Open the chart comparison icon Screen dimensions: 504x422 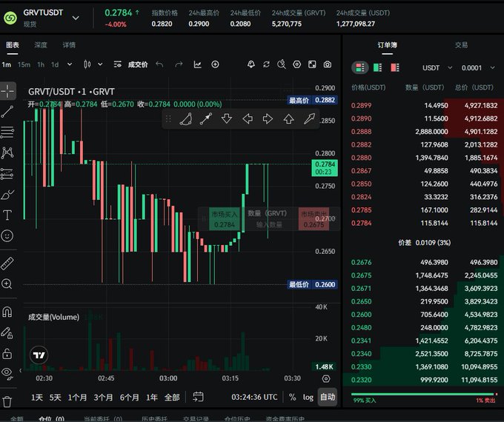pyautogui.click(x=198, y=64)
